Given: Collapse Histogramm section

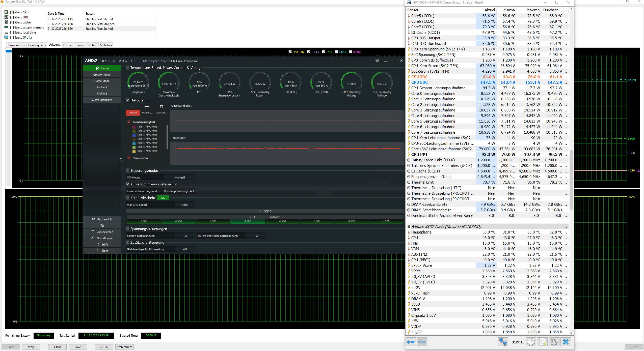Looking at the screenshot, I should pos(127,100).
